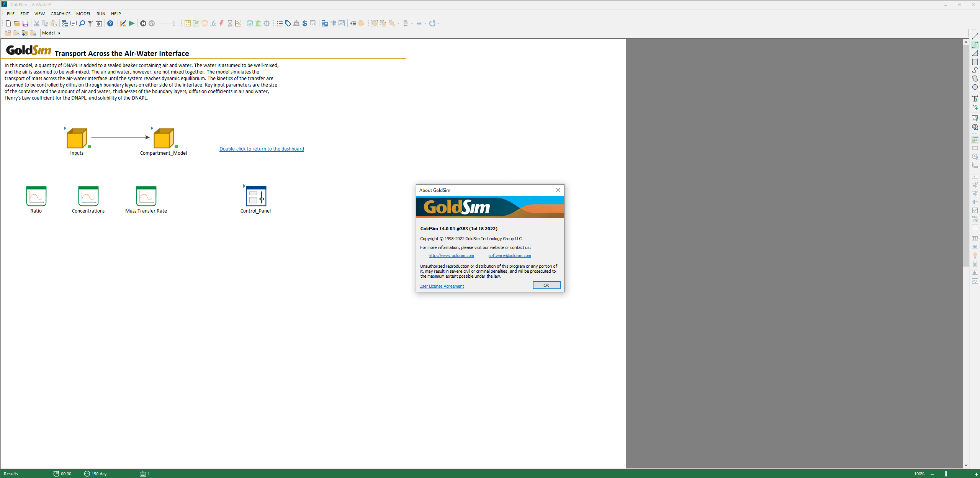Image resolution: width=980 pixels, height=478 pixels.
Task: Expand the RUN menu options
Action: pos(100,13)
